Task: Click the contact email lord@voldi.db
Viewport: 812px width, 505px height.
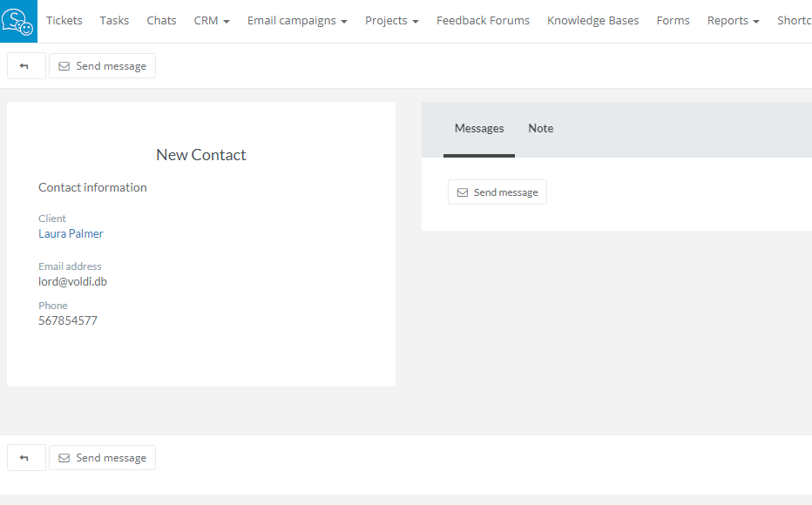Action: 72,282
